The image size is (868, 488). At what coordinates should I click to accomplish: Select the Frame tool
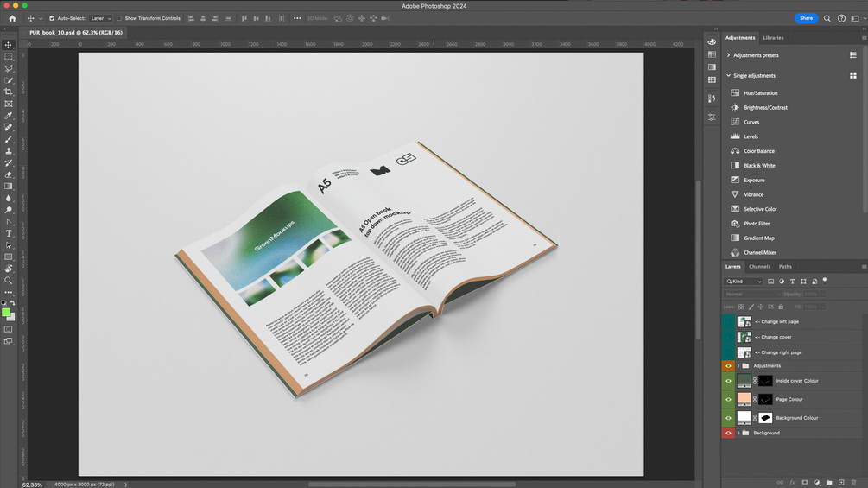[x=9, y=104]
